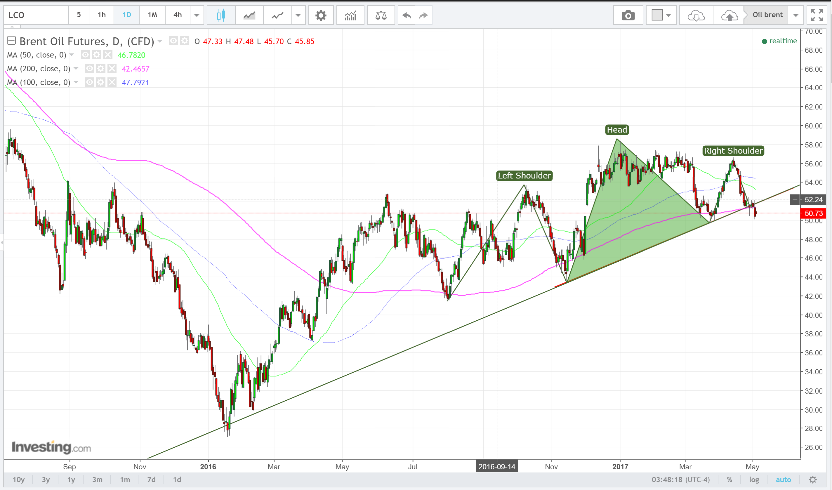
Task: Click the compare scales icon
Action: pyautogui.click(x=381, y=15)
